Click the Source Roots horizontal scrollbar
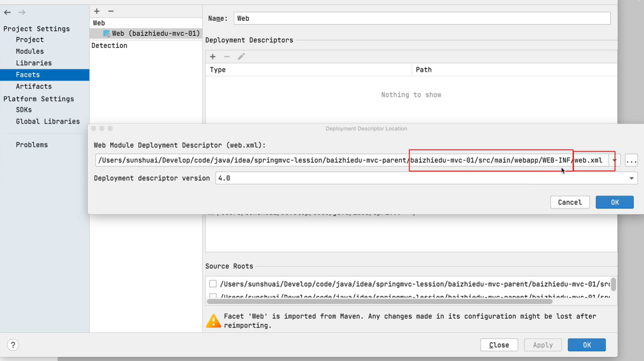644x361 pixels. 380,301
